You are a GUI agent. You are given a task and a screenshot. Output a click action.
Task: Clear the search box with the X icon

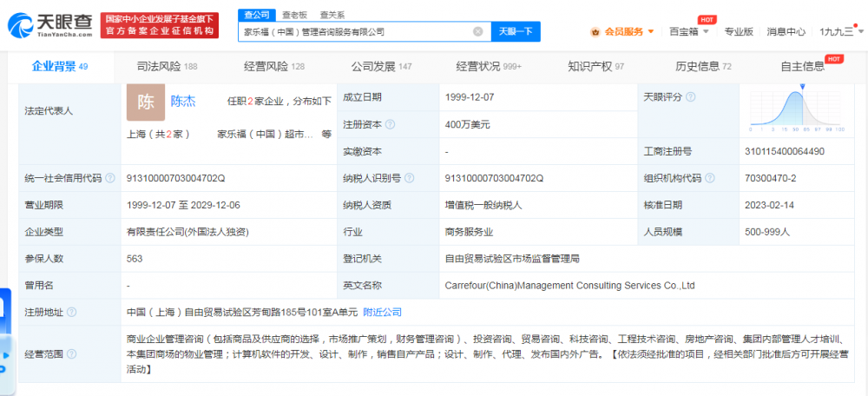(477, 32)
